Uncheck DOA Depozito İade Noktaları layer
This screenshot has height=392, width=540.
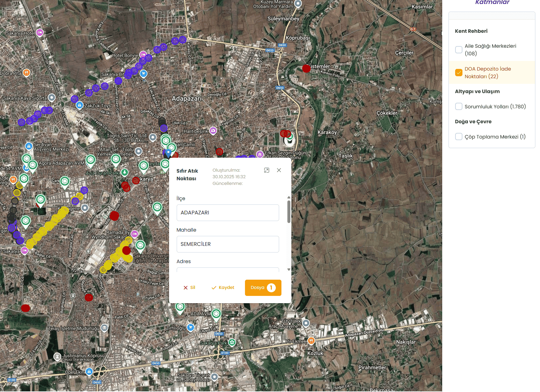[x=459, y=73]
